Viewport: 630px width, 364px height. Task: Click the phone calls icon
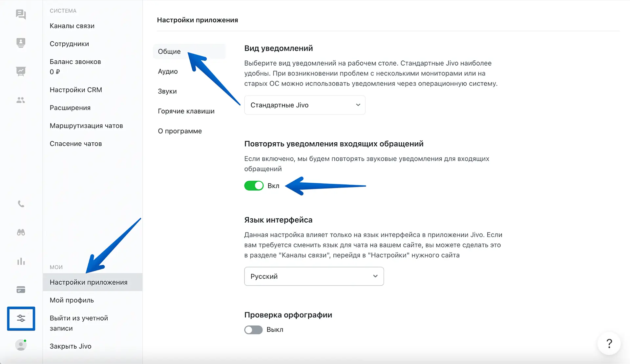(21, 204)
